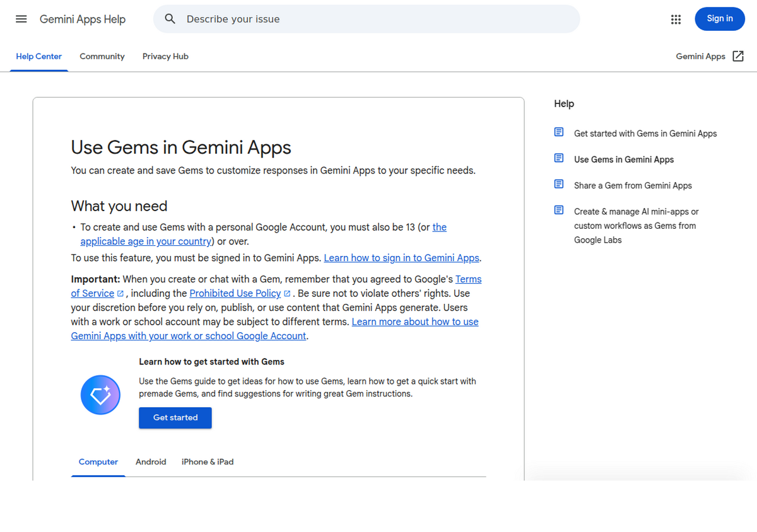The image size is (757, 532).
Task: Open 'Share a Gem from Gemini Apps' article
Action: coord(633,185)
